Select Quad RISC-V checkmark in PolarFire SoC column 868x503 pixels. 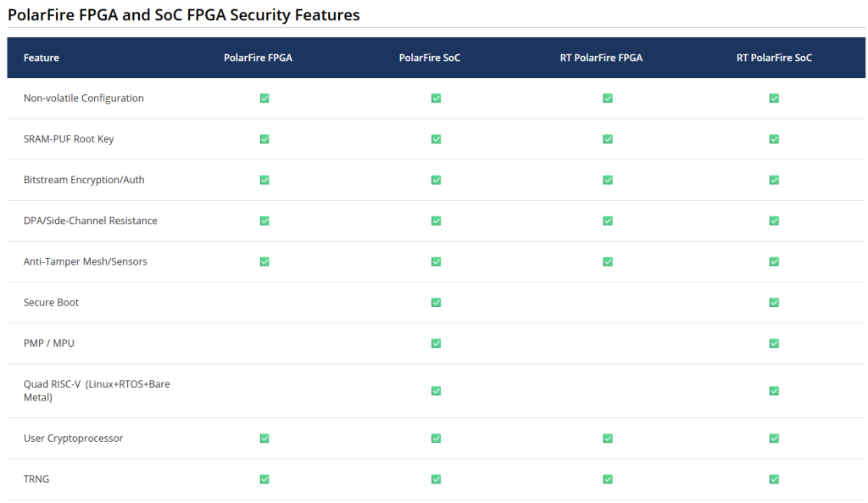[x=437, y=391]
